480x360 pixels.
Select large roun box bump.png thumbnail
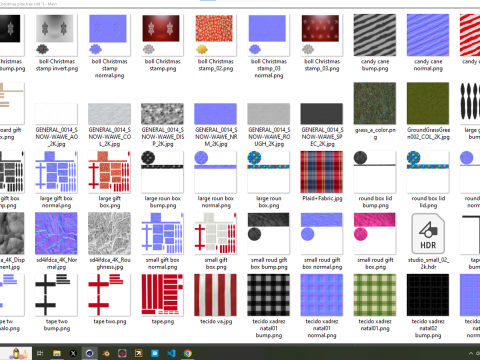162,172
